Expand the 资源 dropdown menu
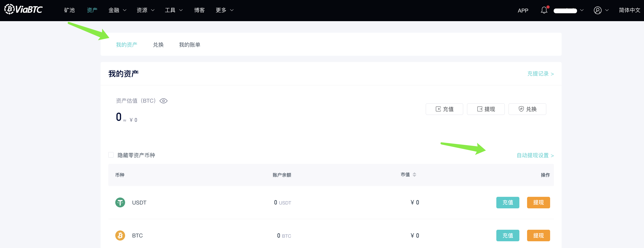Image resolution: width=644 pixels, height=248 pixels. click(146, 10)
